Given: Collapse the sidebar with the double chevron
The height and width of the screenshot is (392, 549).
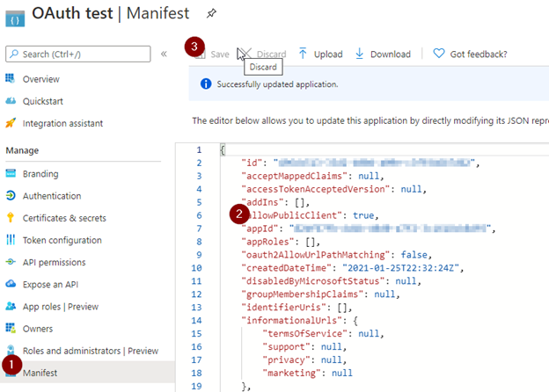Looking at the screenshot, I should (x=164, y=54).
